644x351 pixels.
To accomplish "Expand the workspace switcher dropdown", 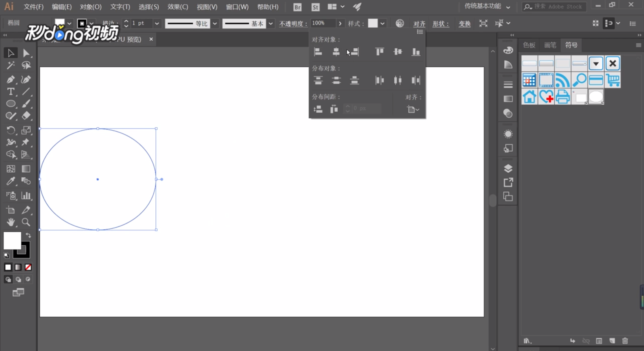I will (x=508, y=7).
